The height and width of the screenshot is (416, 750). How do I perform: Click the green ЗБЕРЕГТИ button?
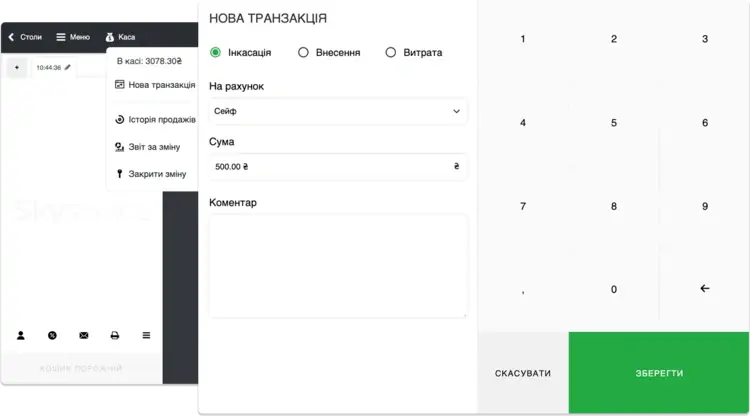click(659, 373)
